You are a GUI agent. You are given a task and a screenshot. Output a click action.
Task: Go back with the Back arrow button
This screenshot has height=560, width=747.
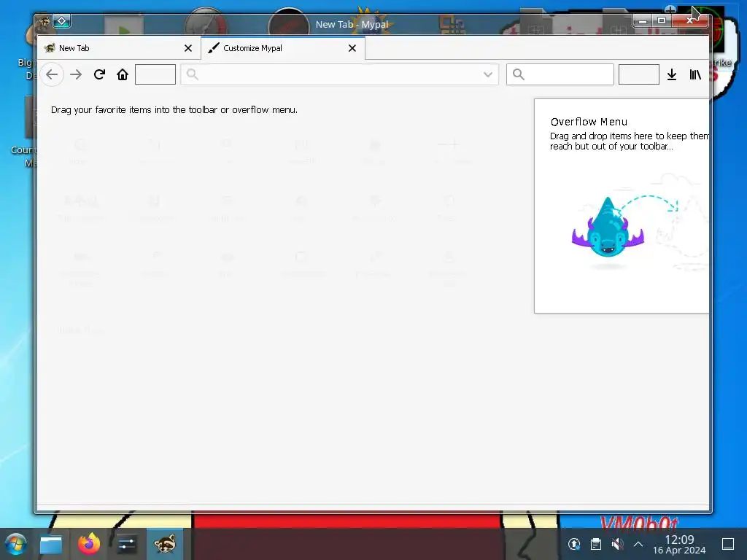pyautogui.click(x=52, y=74)
